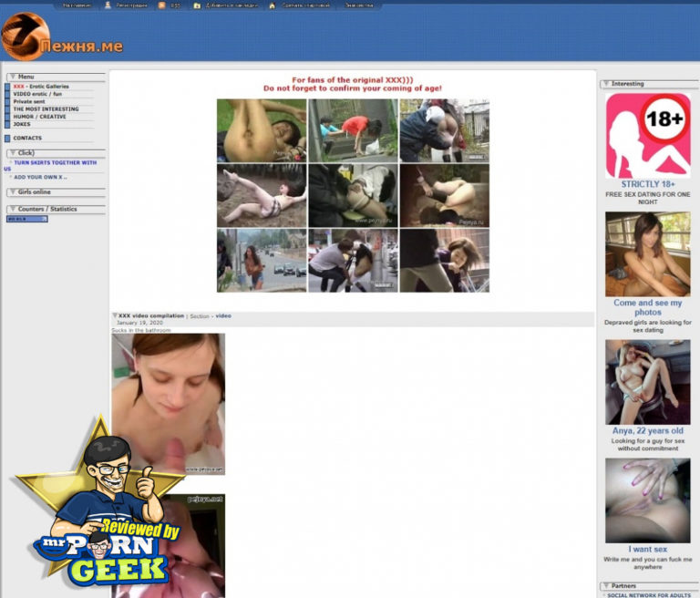
Task: Click the blue square beside JOKES
Action: 7,124
